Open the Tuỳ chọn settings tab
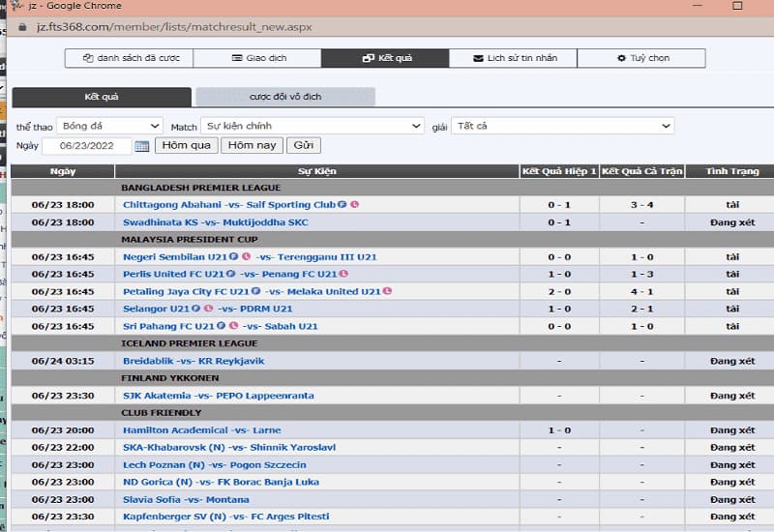Viewport: 774px width, 532px height. pos(641,58)
